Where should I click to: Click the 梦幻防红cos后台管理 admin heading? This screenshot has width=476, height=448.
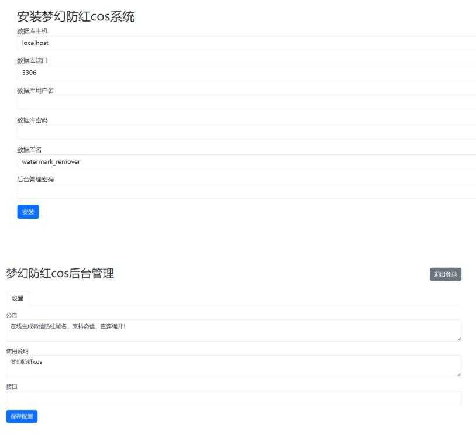point(60,273)
